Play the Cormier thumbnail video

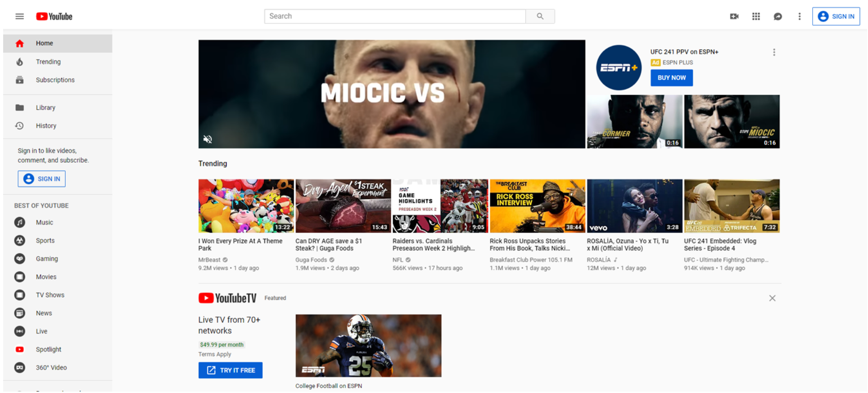634,121
